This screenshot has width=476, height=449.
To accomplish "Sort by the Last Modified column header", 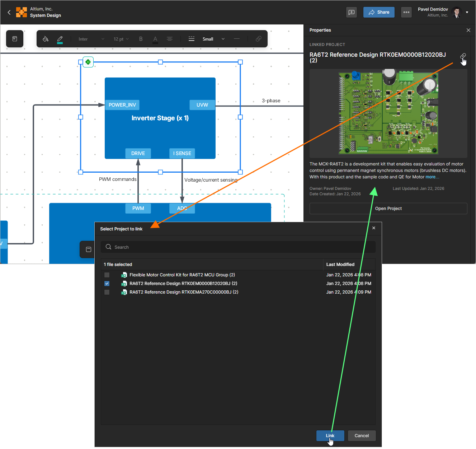I will click(340, 265).
